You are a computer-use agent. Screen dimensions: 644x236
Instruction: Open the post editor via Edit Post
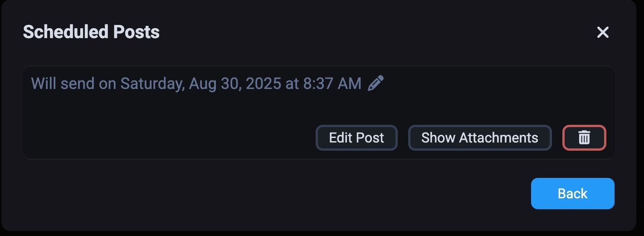coord(356,138)
